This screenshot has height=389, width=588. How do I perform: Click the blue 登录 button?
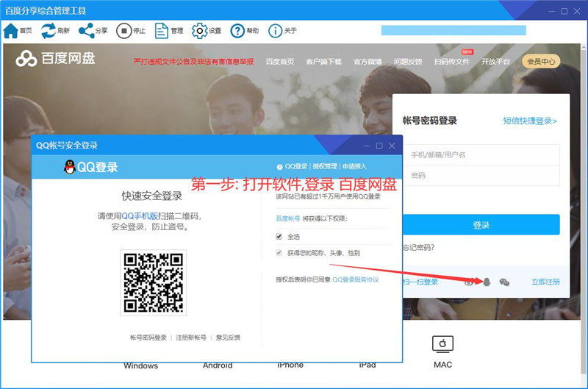[481, 225]
